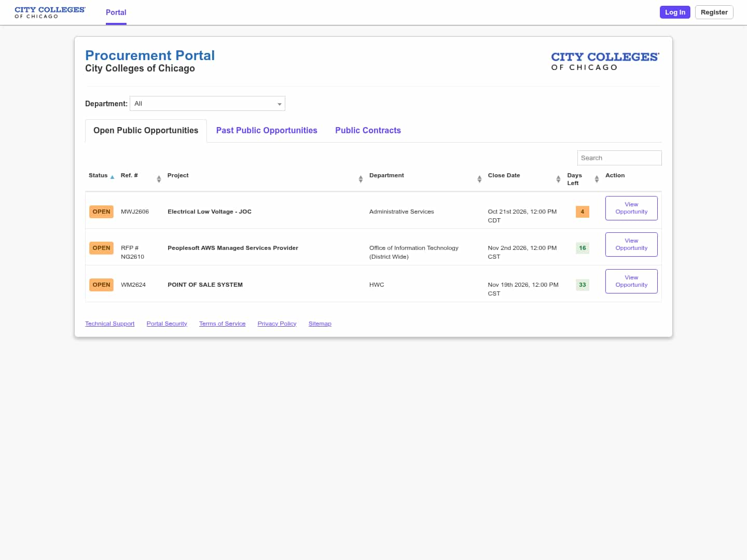Image resolution: width=747 pixels, height=560 pixels.
Task: Click project name 'Electrical Low Voltage - JOC'
Action: coord(210,212)
